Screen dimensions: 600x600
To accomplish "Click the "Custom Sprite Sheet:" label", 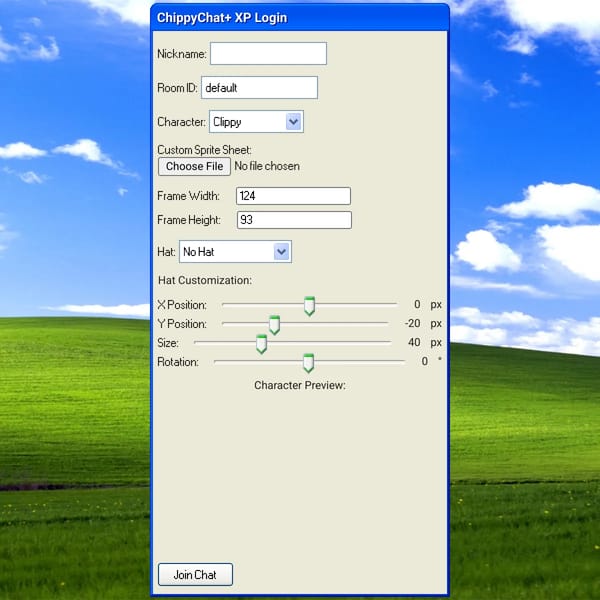I will tap(204, 150).
